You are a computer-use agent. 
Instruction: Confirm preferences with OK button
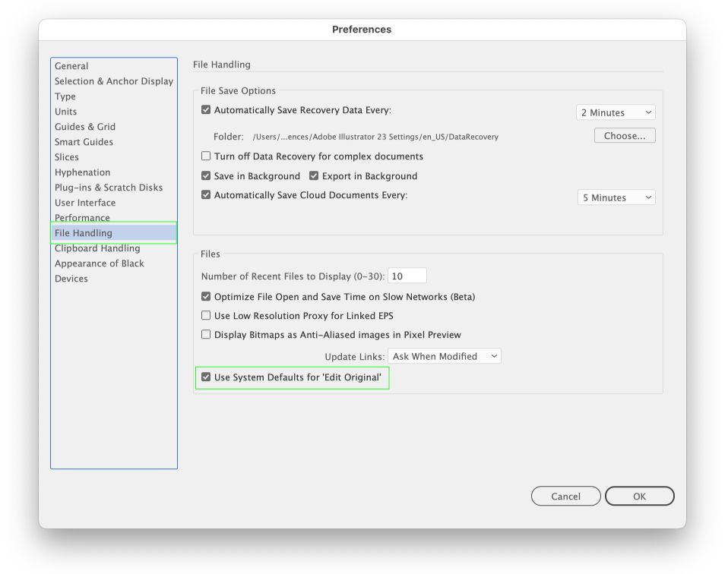pyautogui.click(x=639, y=496)
